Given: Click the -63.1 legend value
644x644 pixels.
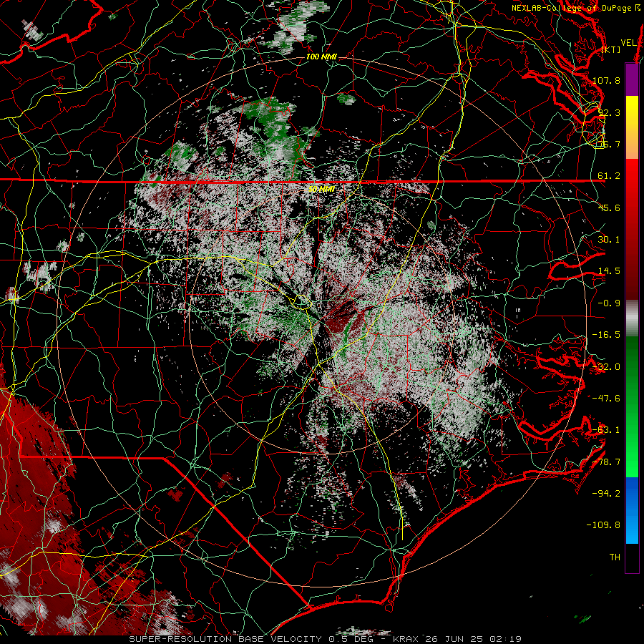Looking at the screenshot, I should [606, 430].
